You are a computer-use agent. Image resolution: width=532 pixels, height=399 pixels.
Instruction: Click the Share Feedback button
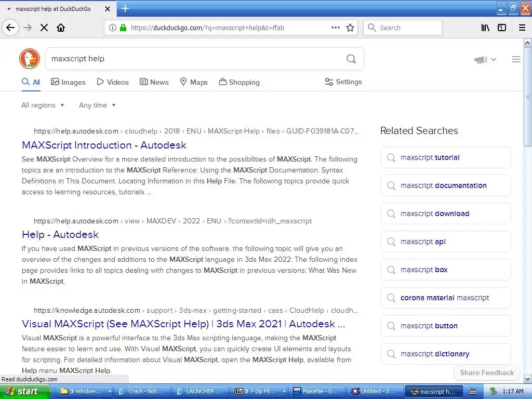point(487,373)
